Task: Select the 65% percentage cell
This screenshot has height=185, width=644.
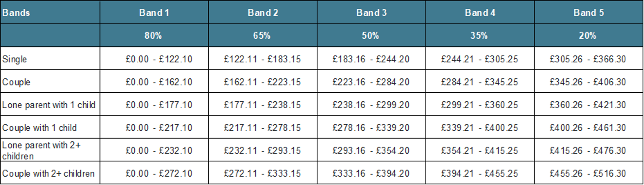Action: (x=262, y=35)
